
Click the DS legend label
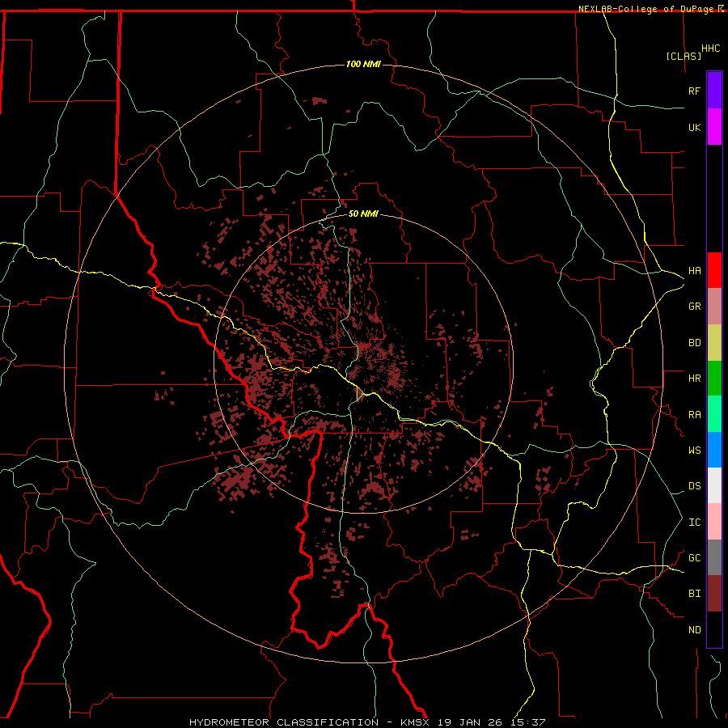[695, 486]
